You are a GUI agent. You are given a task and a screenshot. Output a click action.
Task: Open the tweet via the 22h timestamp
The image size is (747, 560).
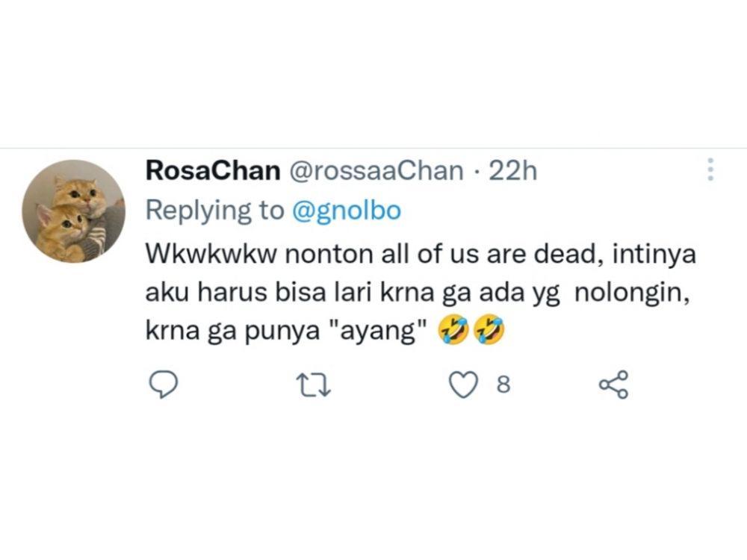point(513,170)
